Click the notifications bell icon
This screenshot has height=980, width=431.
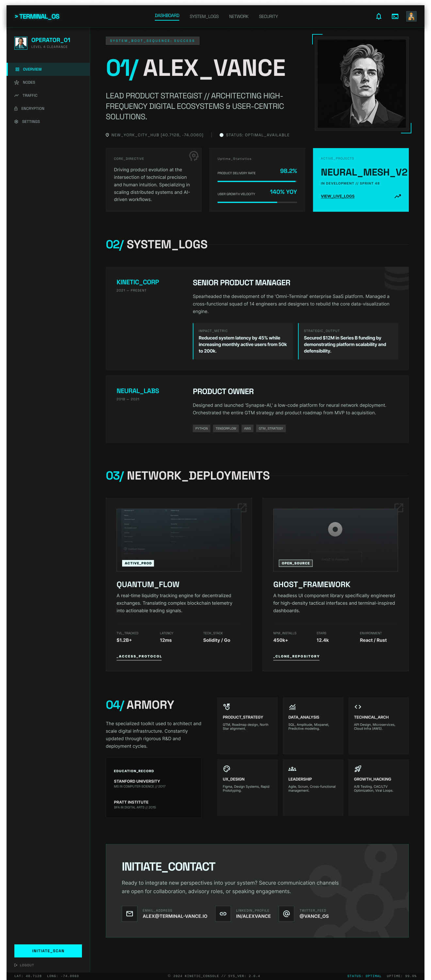pos(378,16)
